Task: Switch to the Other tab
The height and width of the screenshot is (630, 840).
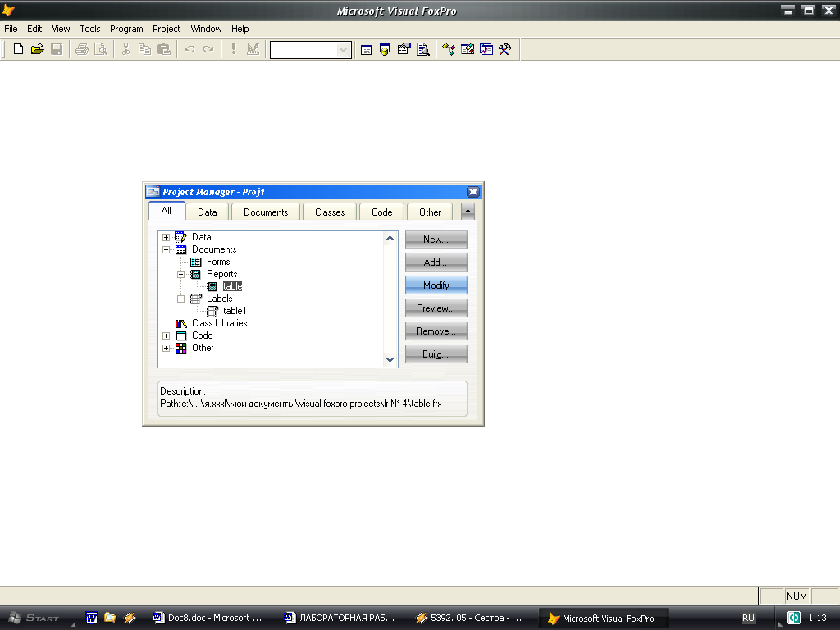Action: [430, 212]
